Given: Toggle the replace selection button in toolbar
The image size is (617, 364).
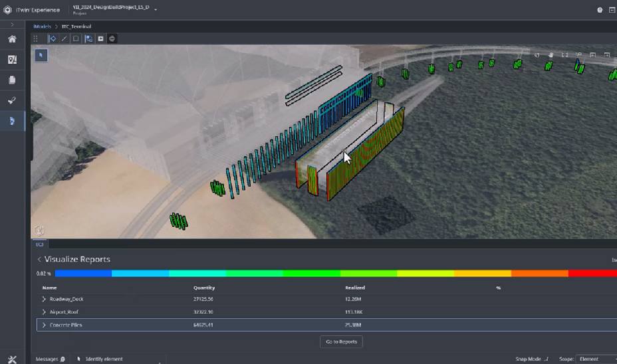Looking at the screenshot, I should [88, 39].
